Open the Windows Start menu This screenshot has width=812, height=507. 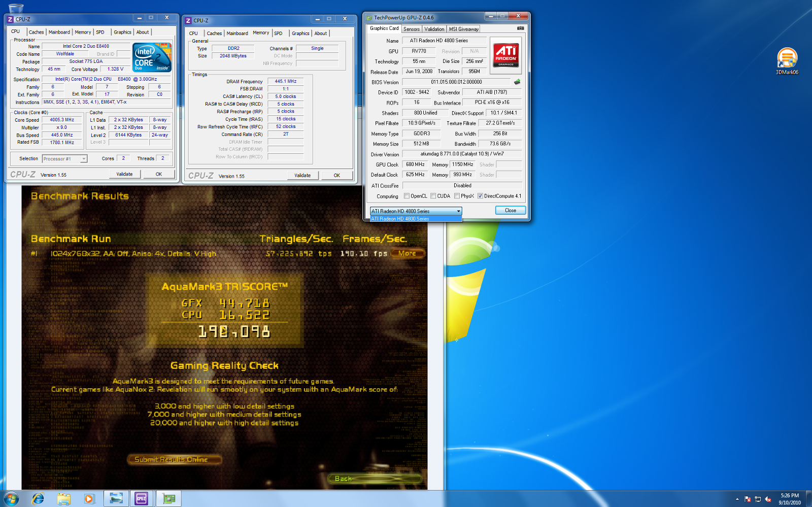[11, 498]
